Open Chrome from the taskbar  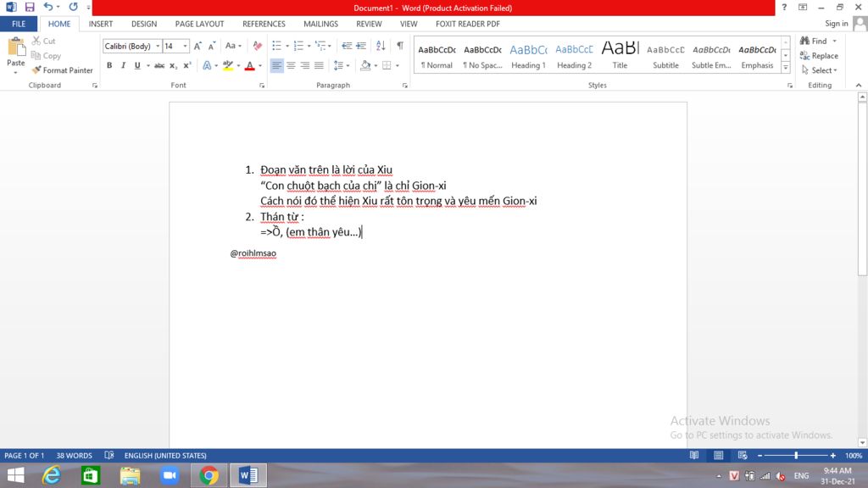point(209,475)
